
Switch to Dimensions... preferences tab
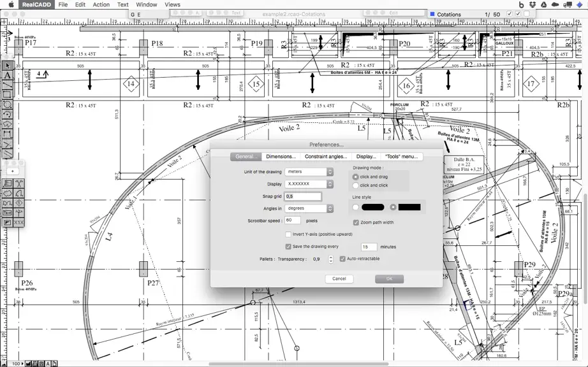[281, 157]
